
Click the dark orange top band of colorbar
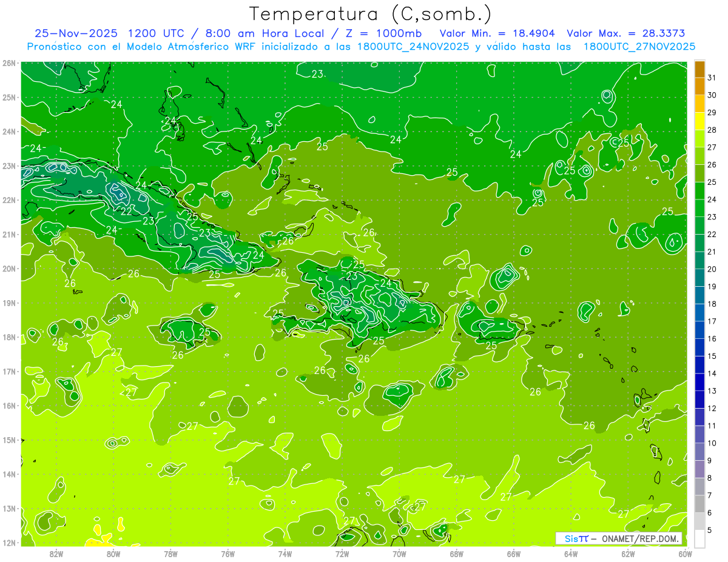coord(699,69)
